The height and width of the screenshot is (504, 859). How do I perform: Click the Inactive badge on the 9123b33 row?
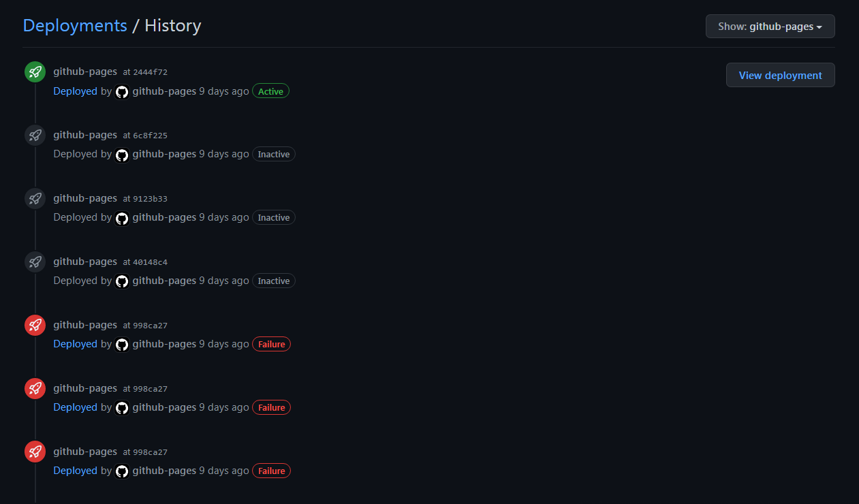point(273,217)
